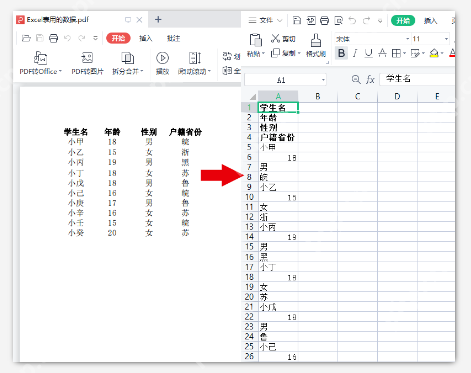The width and height of the screenshot is (471, 373).
Task: Select column D header
Action: [397, 96]
